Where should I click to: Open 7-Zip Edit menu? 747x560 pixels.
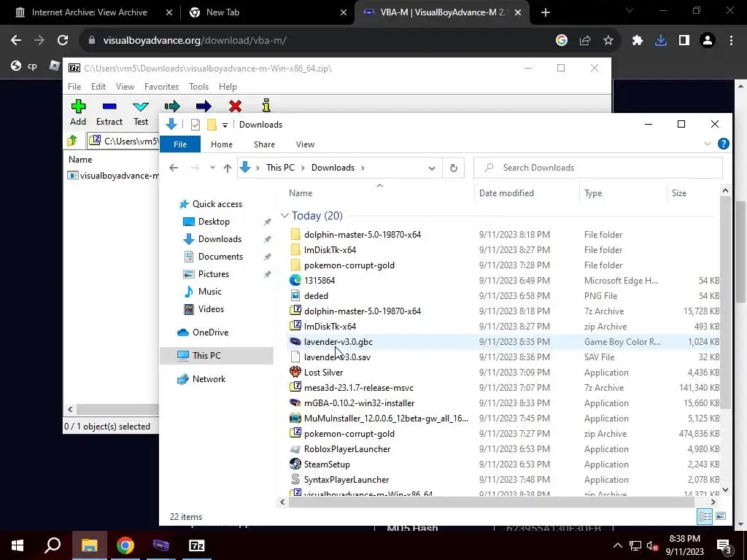[x=98, y=87]
